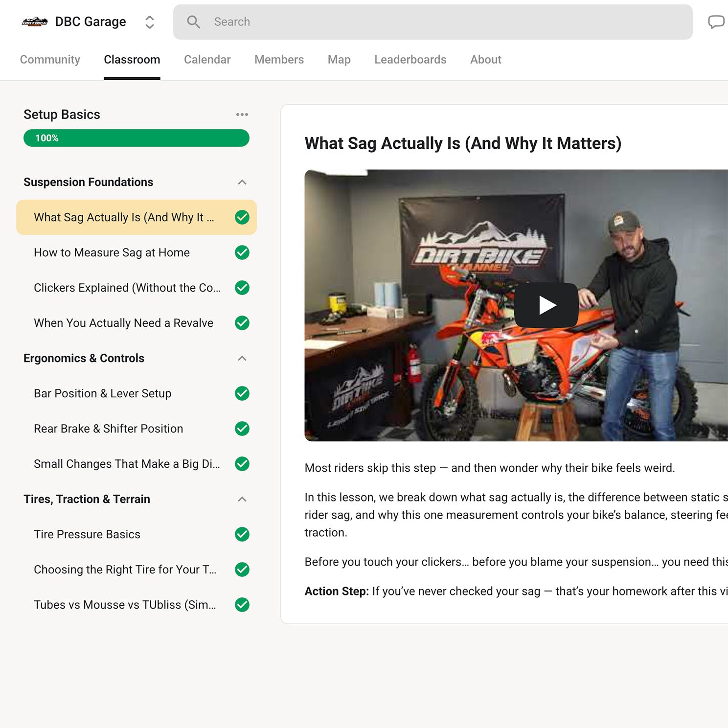The height and width of the screenshot is (728, 728).
Task: Collapse the Suspension Foundations section
Action: point(242,182)
